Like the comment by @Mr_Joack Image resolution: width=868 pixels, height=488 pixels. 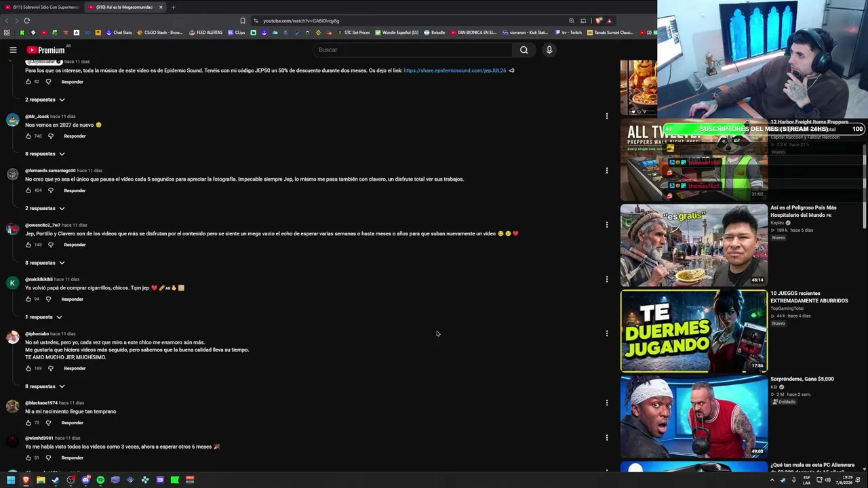point(28,136)
